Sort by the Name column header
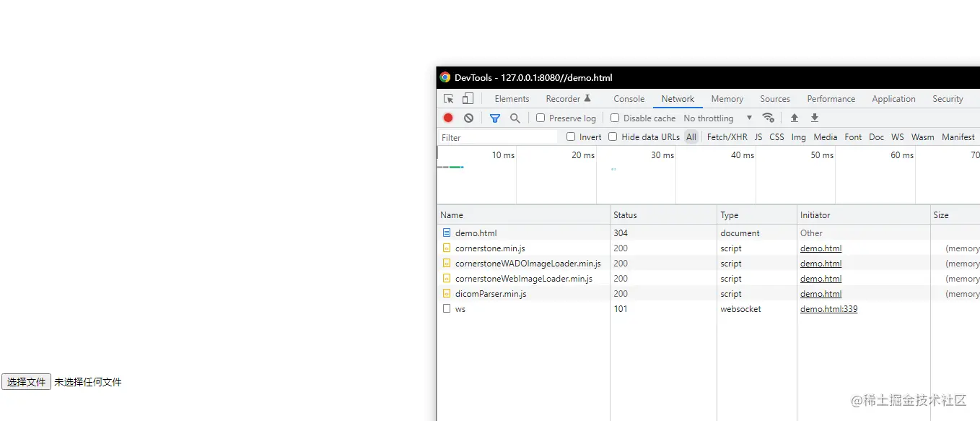The width and height of the screenshot is (980, 421). [x=523, y=214]
